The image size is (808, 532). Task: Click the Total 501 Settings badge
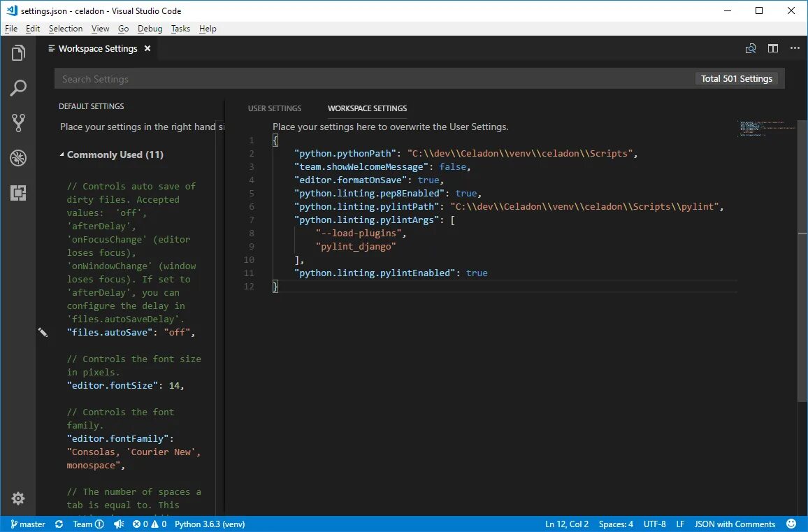737,79
